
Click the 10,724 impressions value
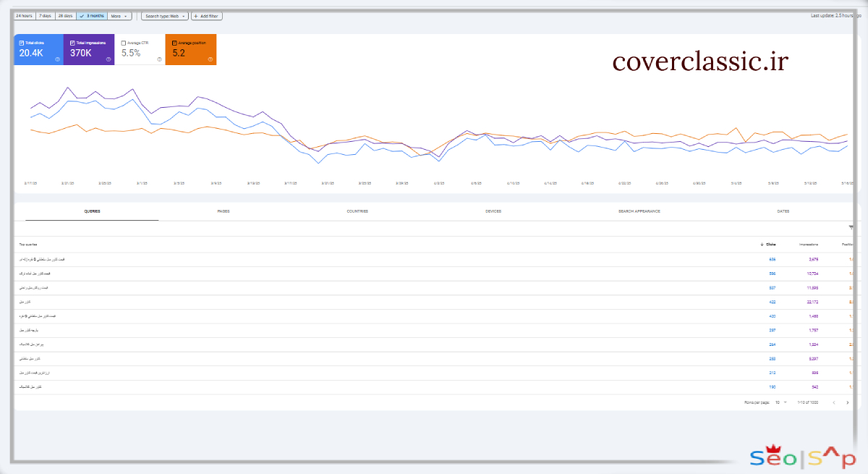pos(812,274)
